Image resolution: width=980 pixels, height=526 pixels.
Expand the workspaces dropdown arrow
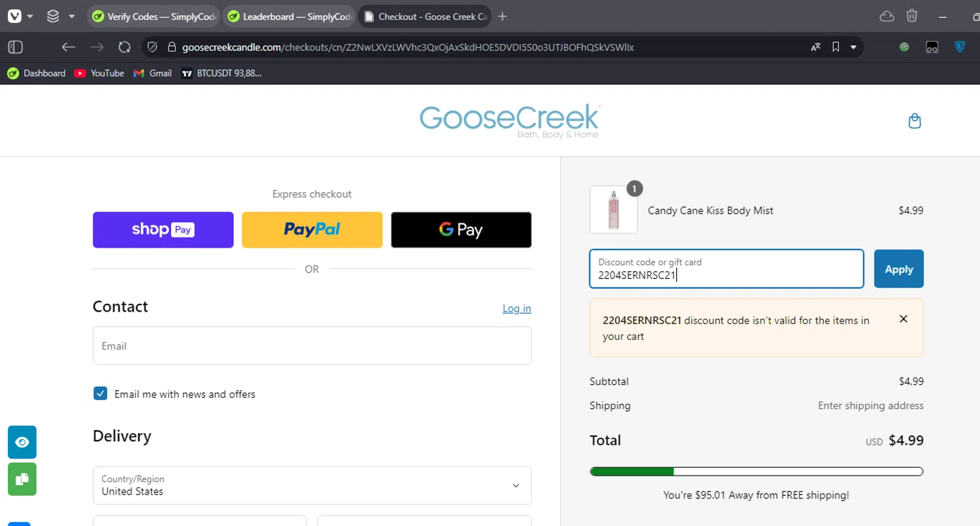click(x=72, y=16)
